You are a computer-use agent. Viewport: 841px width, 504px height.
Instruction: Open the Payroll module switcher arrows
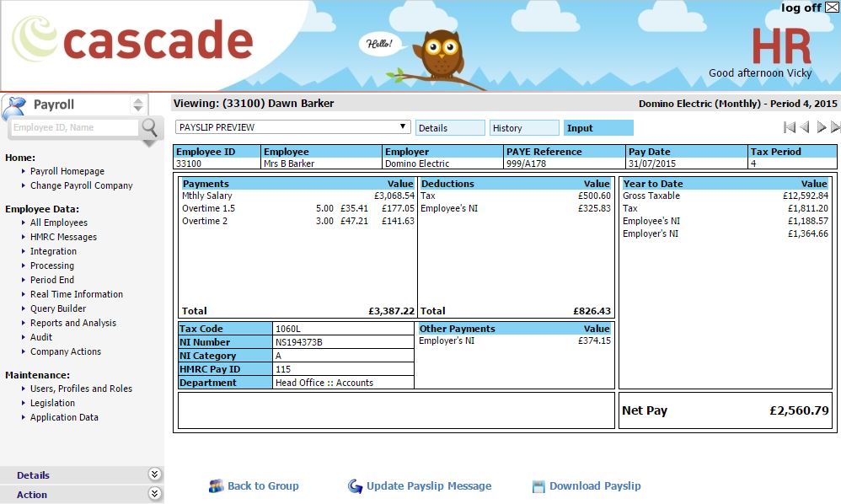pyautogui.click(x=138, y=105)
